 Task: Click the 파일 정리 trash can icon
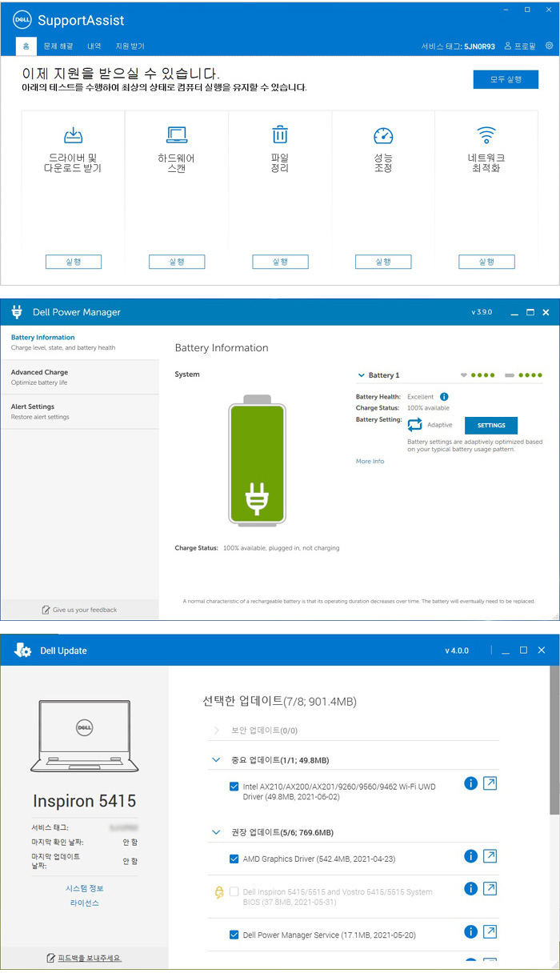pos(280,134)
